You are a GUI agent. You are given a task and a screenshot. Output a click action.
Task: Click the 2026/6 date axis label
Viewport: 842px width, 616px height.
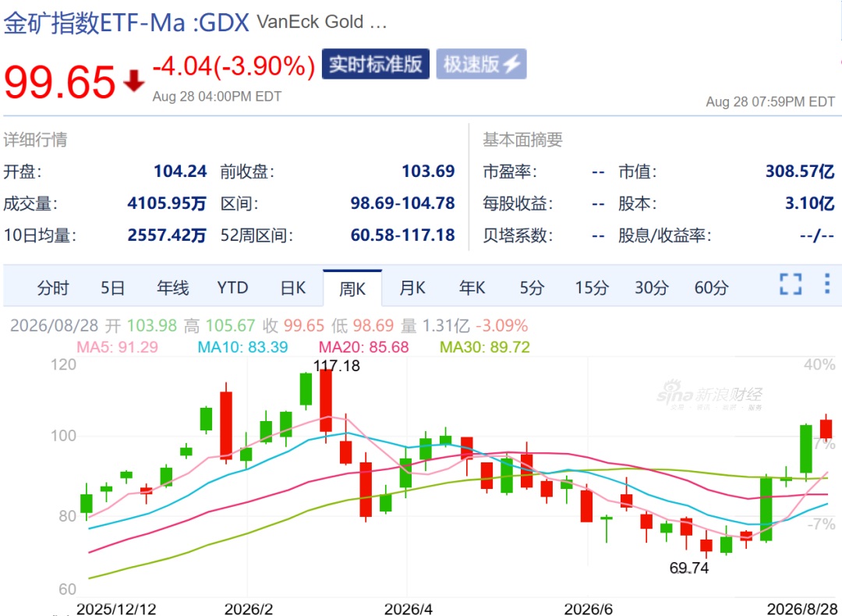(x=588, y=608)
